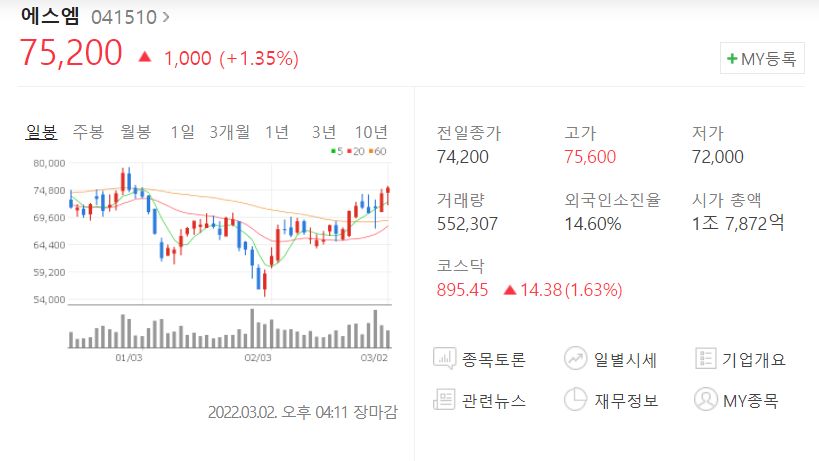Image resolution: width=819 pixels, height=461 pixels.
Task: Click the 시가 총액 value 1조 7,872억
Action: [738, 223]
